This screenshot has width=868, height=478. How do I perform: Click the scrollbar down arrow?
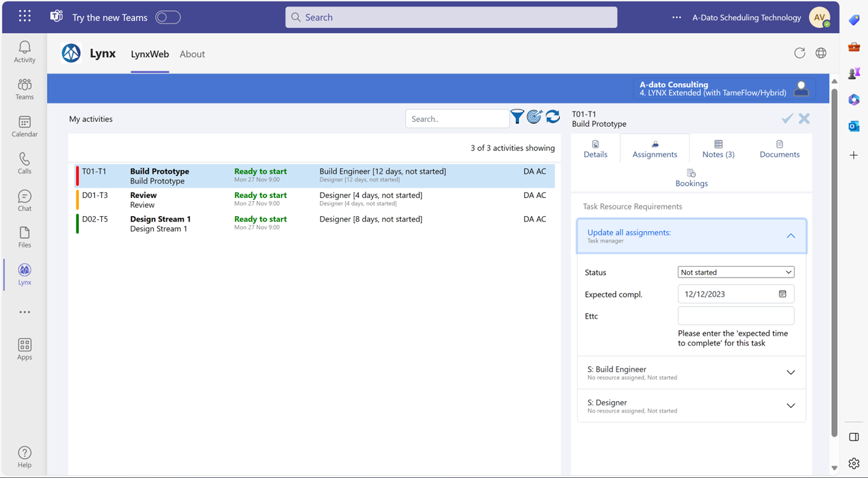pos(834,468)
